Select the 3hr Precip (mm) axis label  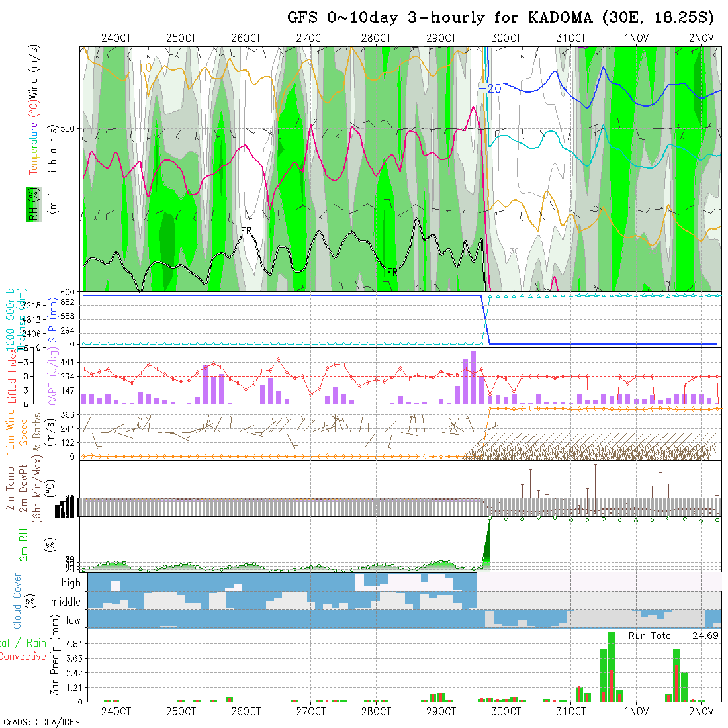point(55,654)
